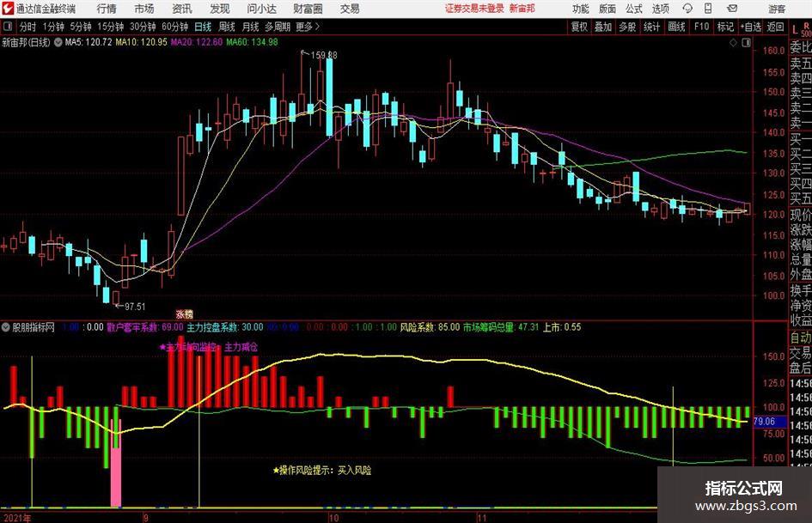Click the 11 month marker on timeline
Viewport: 812px width, 523px height.
click(x=481, y=517)
